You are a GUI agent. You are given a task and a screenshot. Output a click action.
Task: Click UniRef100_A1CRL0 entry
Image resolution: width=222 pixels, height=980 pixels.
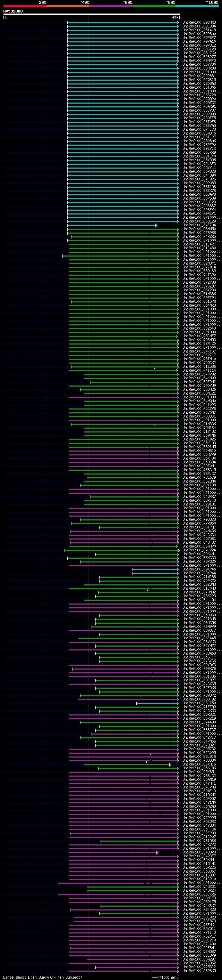[x=199, y=879]
